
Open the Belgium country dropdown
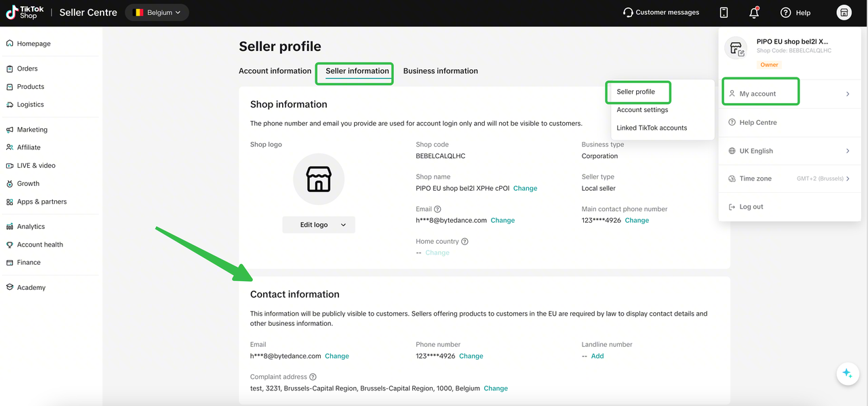[157, 12]
